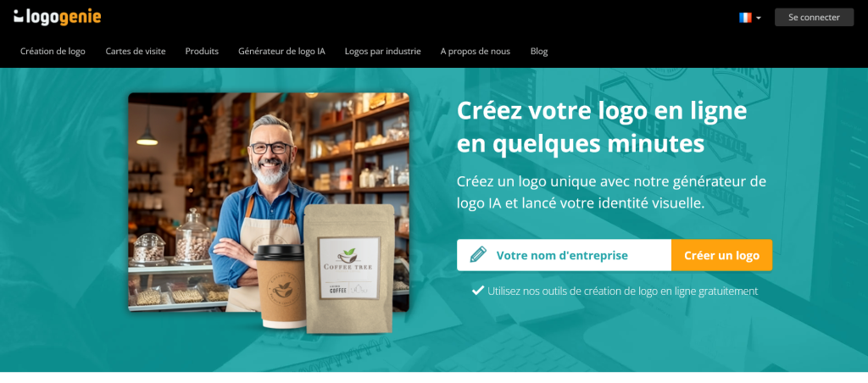This screenshot has height=383, width=868.
Task: Go to Générateur de logo IA
Action: [281, 52]
